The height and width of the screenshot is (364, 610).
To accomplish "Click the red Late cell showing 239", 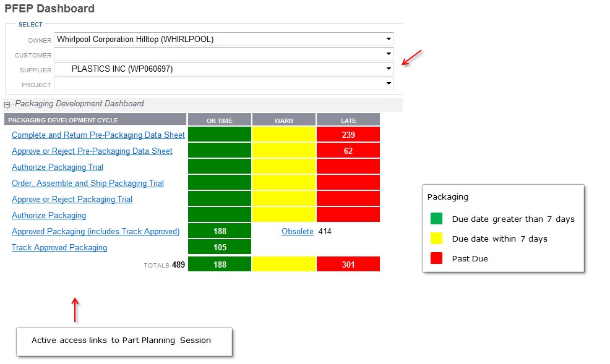I will (x=348, y=135).
